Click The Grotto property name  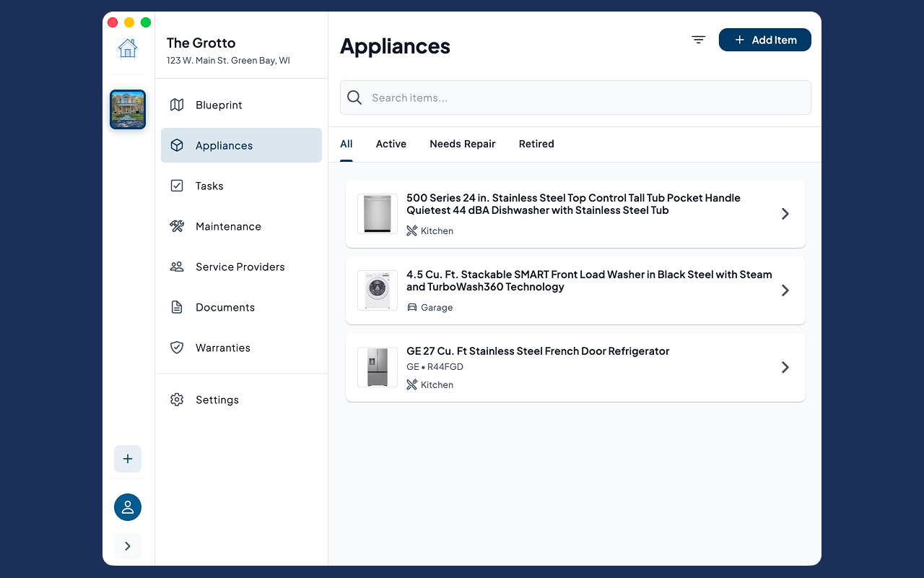coord(201,43)
